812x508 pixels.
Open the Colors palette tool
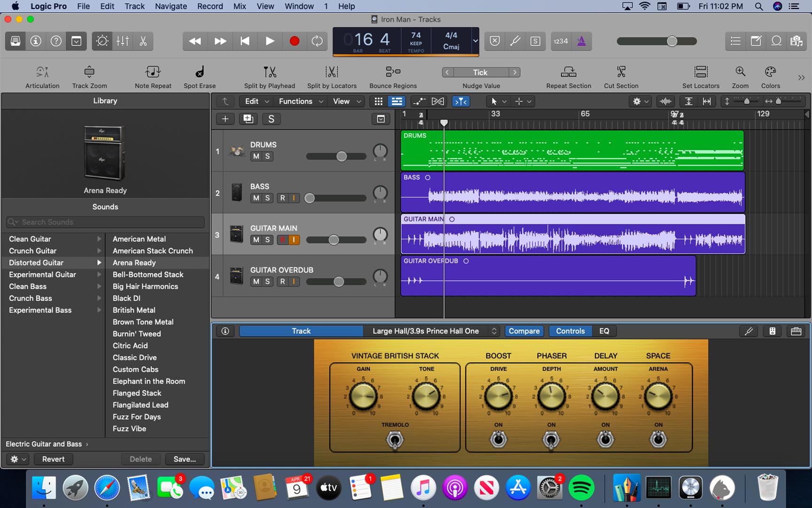coord(771,77)
